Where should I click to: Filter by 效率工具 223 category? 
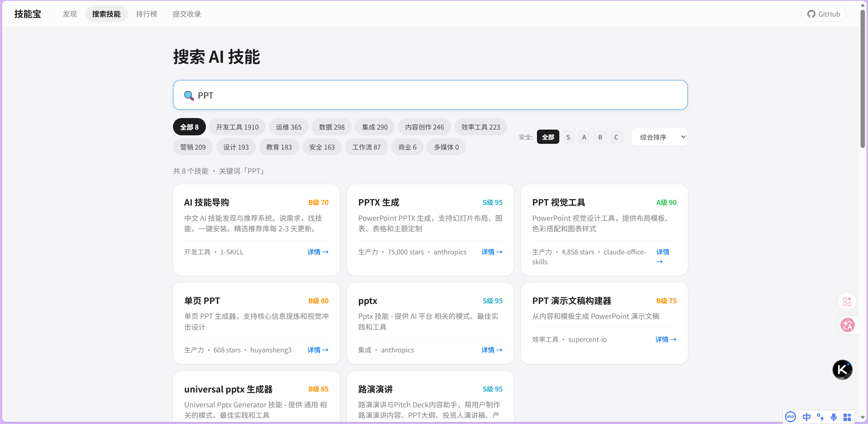480,127
